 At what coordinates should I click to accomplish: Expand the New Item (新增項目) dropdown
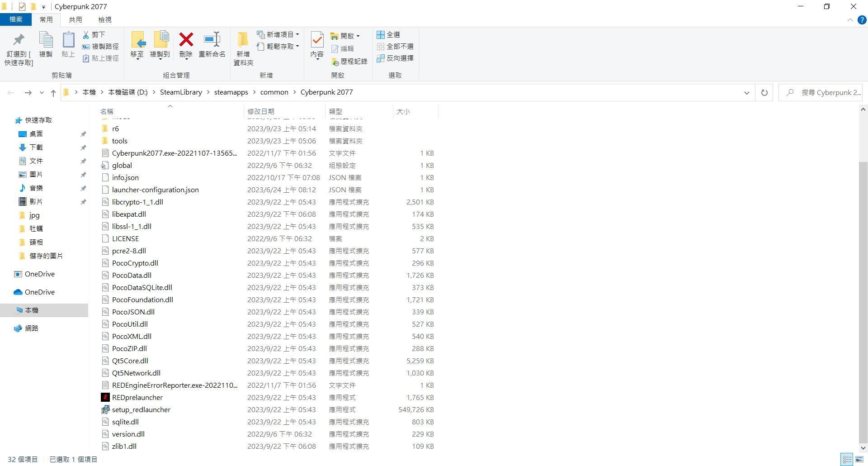click(x=297, y=35)
